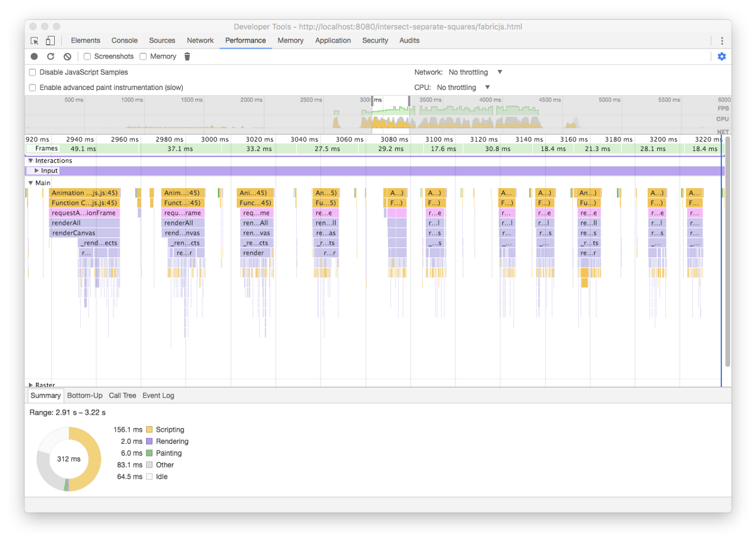Click the inspect element picker icon
Image resolution: width=756 pixels, height=542 pixels.
coord(35,40)
